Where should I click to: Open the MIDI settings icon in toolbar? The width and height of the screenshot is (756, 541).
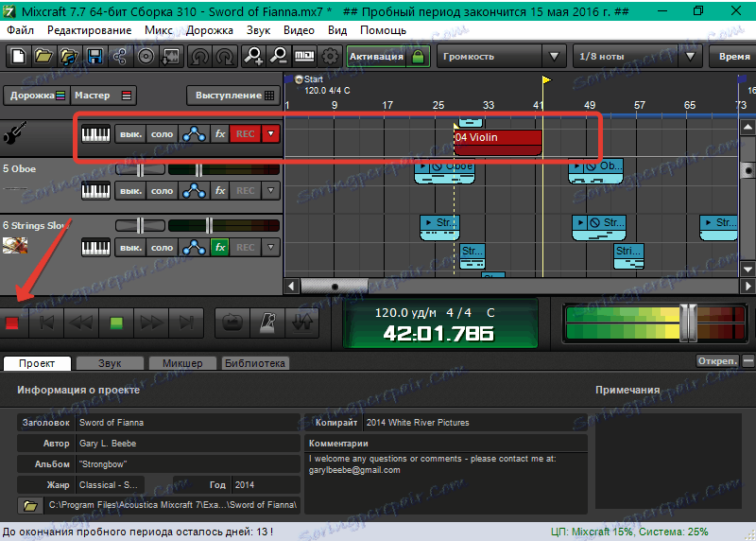click(x=304, y=57)
